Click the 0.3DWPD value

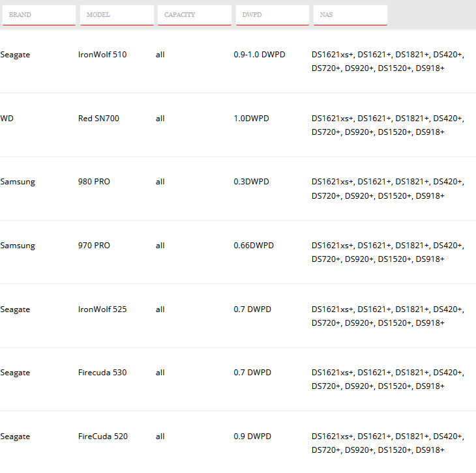coord(251,182)
